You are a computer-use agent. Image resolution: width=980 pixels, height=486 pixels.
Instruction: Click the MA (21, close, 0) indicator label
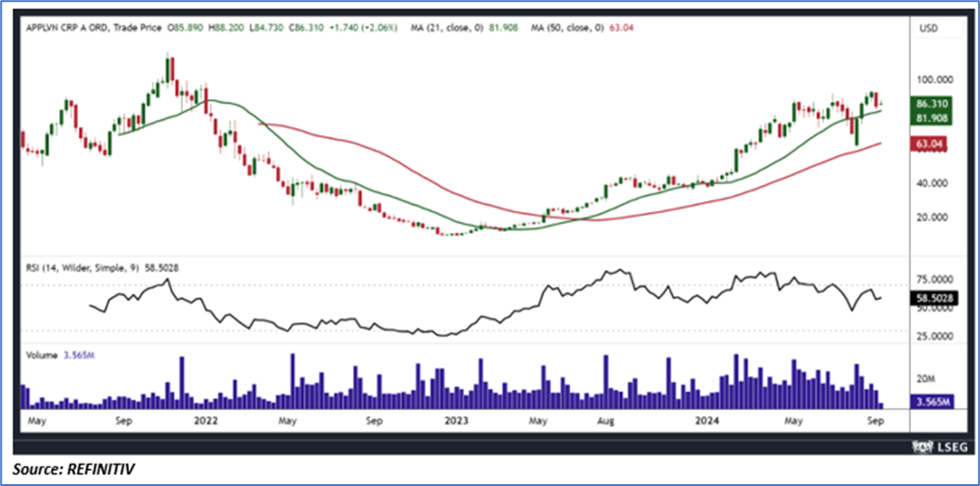click(x=445, y=28)
